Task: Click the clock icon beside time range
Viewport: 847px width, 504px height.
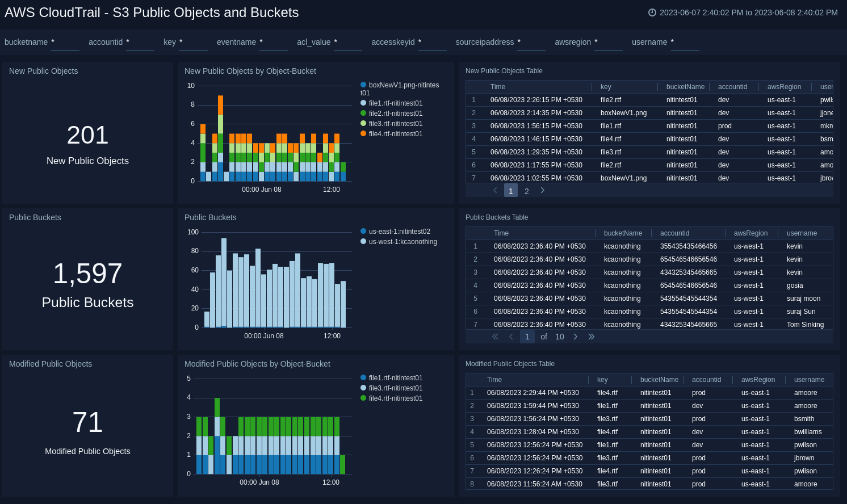Action: click(x=652, y=12)
